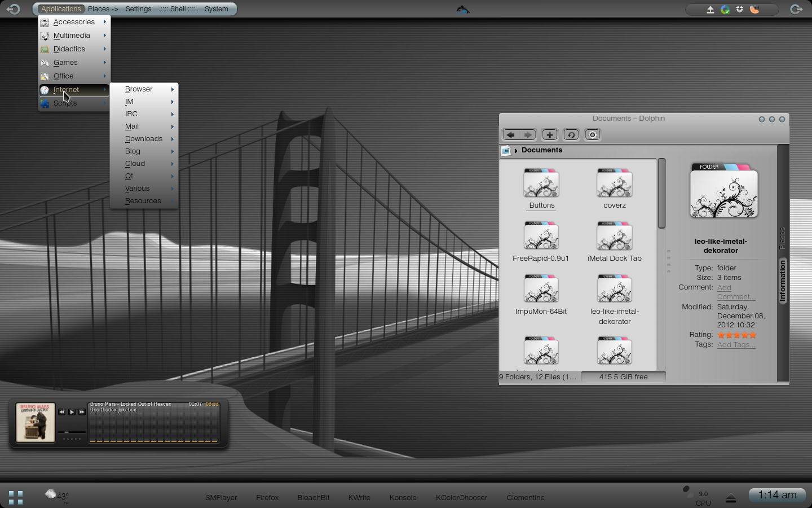
Task: Click the volume slider in music widget
Action: pyautogui.click(x=72, y=432)
